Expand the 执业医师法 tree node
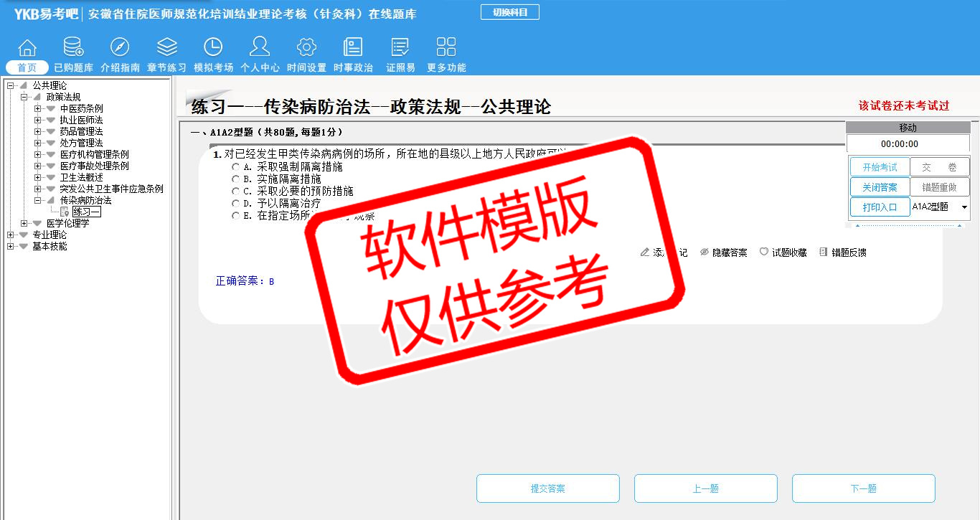Viewport: 980px width, 520px height. click(37, 120)
